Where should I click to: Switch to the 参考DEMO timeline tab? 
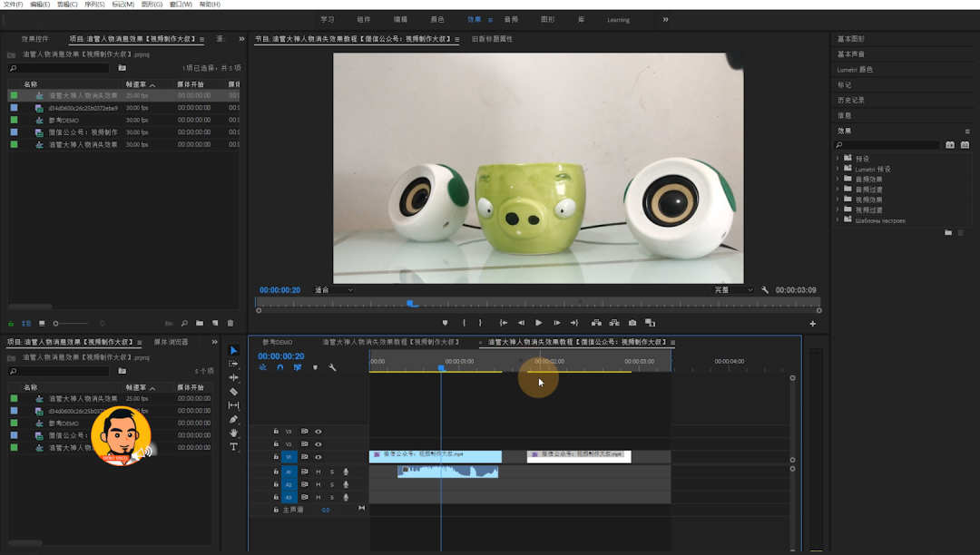277,342
